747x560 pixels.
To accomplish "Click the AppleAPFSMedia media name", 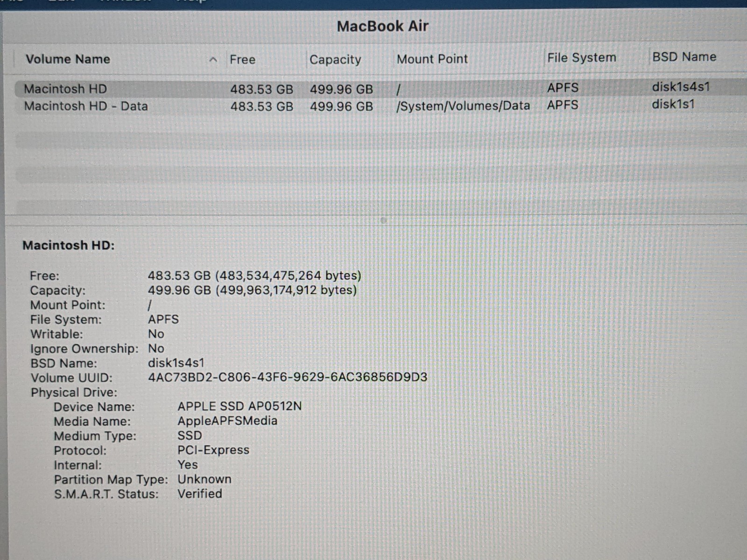I will pyautogui.click(x=227, y=421).
